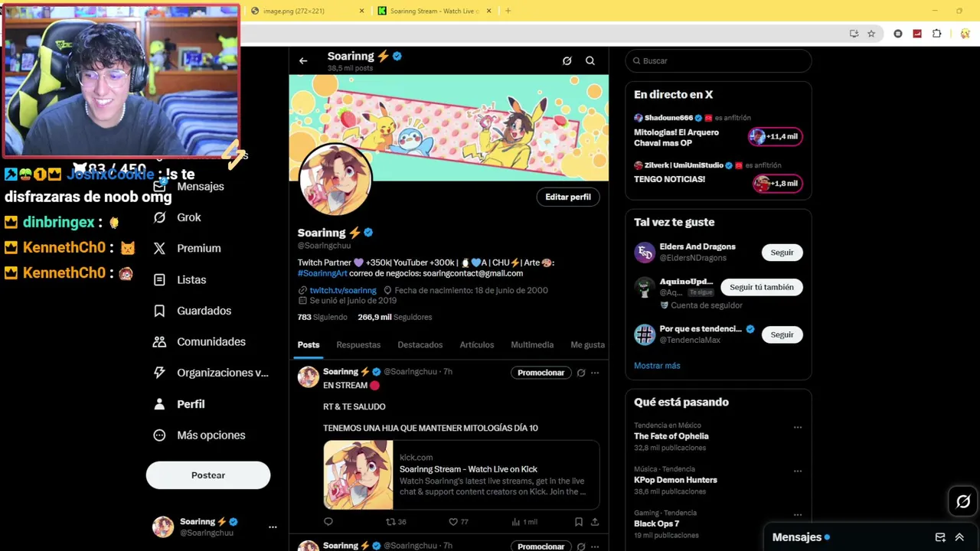Viewport: 980px width, 551px height.
Task: Click Seguir tú también for AquinoUpd
Action: click(761, 287)
